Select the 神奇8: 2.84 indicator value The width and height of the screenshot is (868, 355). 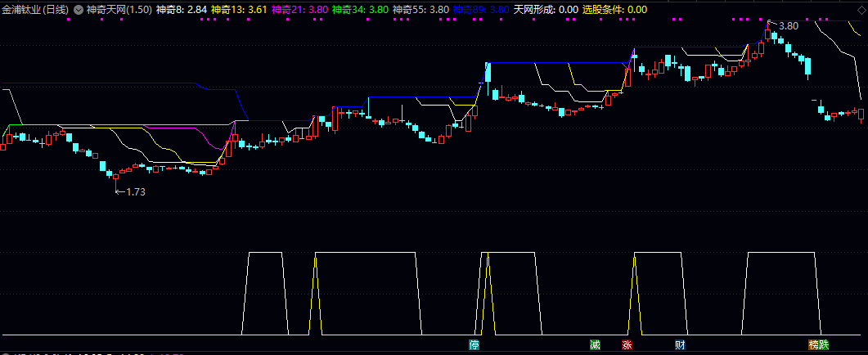182,10
